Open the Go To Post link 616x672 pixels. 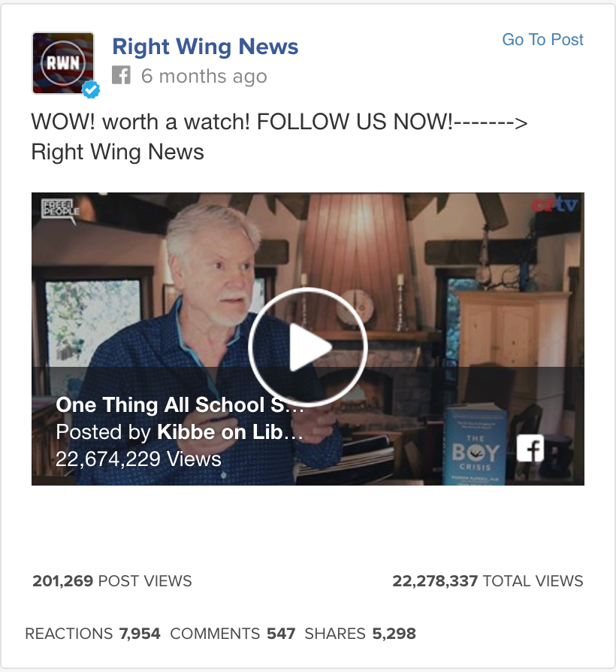click(x=542, y=39)
